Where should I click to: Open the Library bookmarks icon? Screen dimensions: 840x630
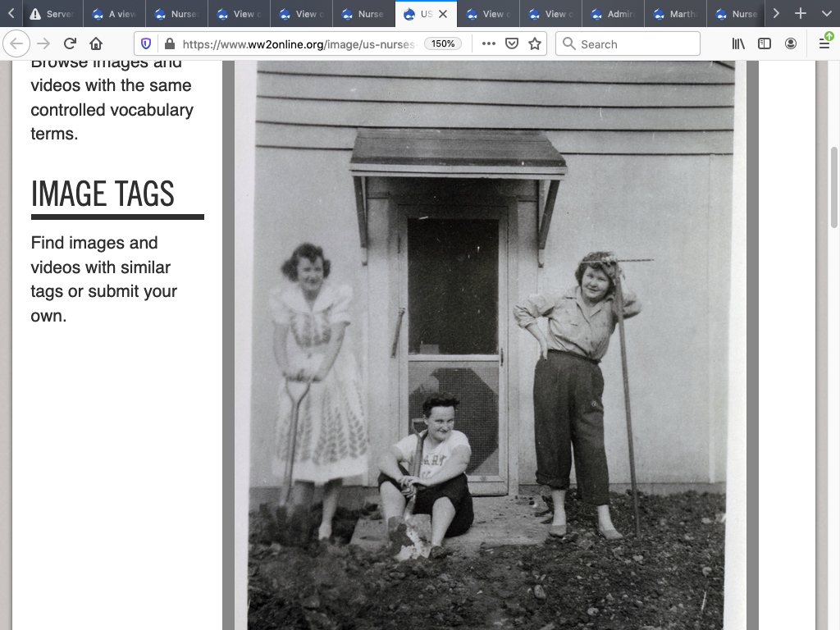point(738,43)
